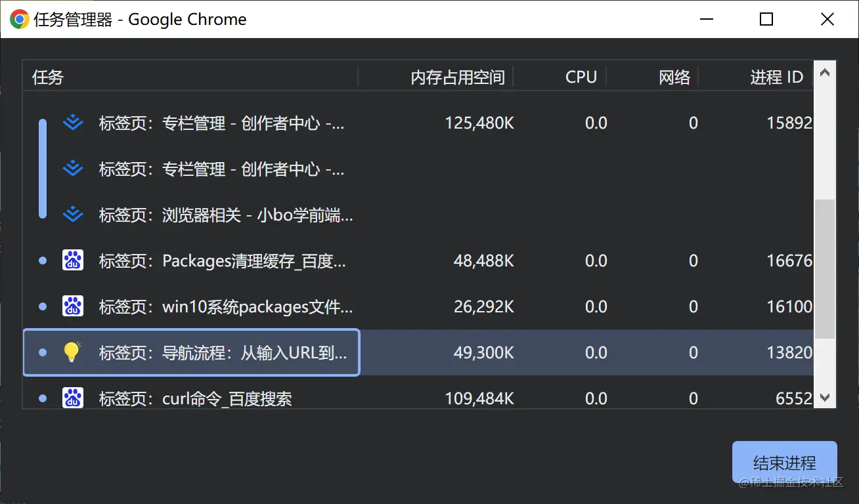Viewport: 859px width, 504px height.
Task: Click the Baidu icon next to Packages清理缓存
Action: point(73,261)
